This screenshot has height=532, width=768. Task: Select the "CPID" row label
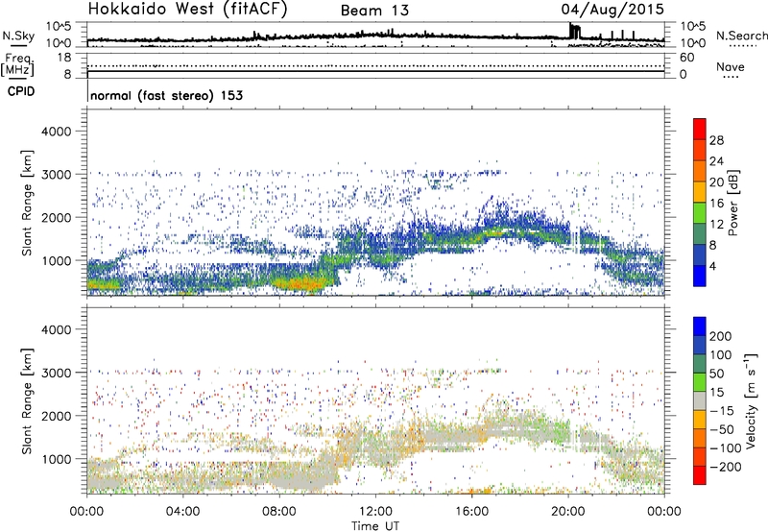pos(21,91)
